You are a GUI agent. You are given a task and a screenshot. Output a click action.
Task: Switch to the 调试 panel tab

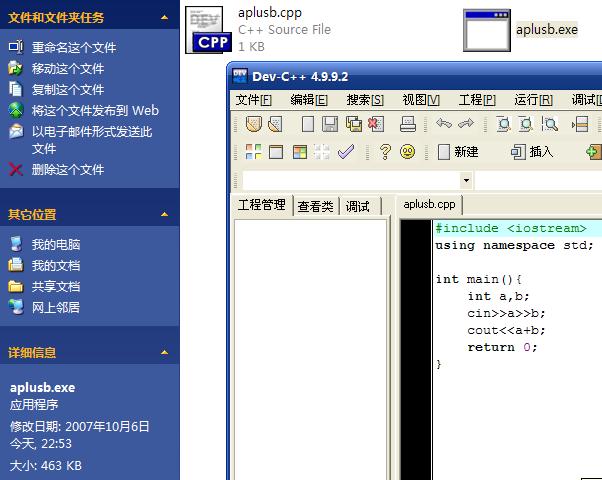(358, 207)
